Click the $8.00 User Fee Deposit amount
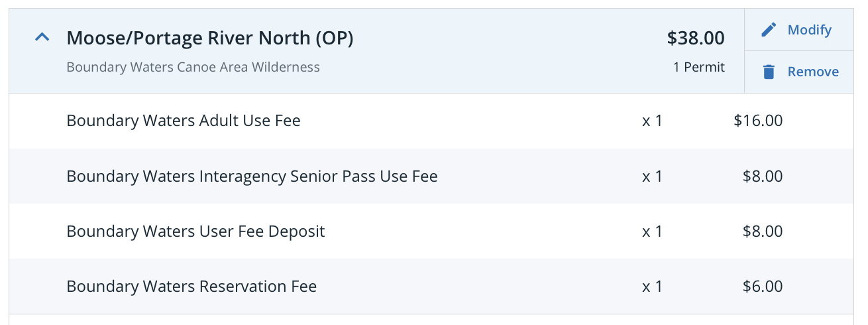Screen dimensions: 868x325 point(763,231)
